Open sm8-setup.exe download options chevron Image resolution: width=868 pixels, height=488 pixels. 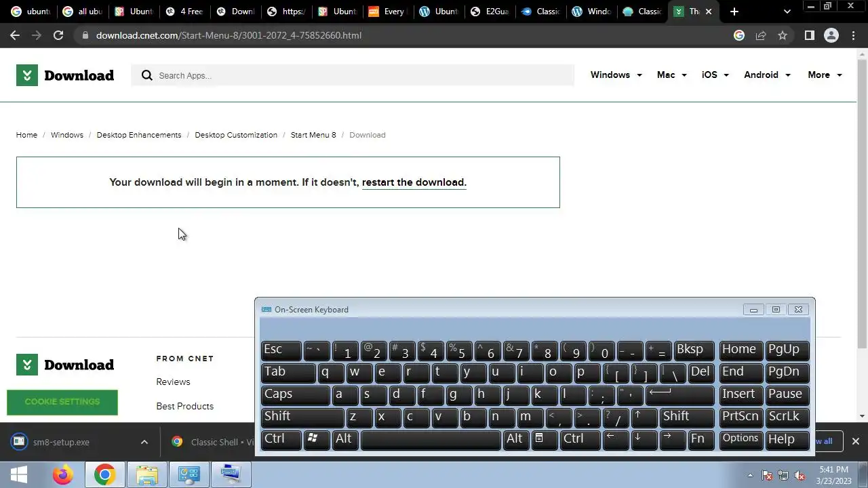pos(144,442)
